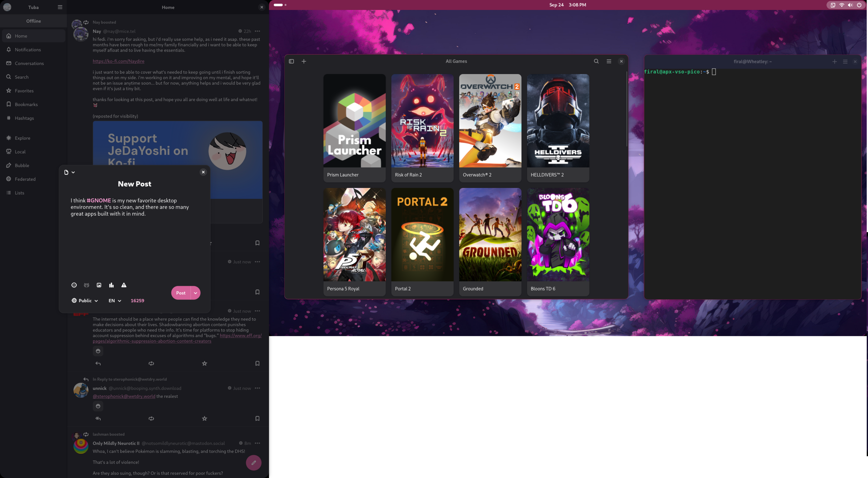Click the attach image icon in composer

tap(99, 285)
